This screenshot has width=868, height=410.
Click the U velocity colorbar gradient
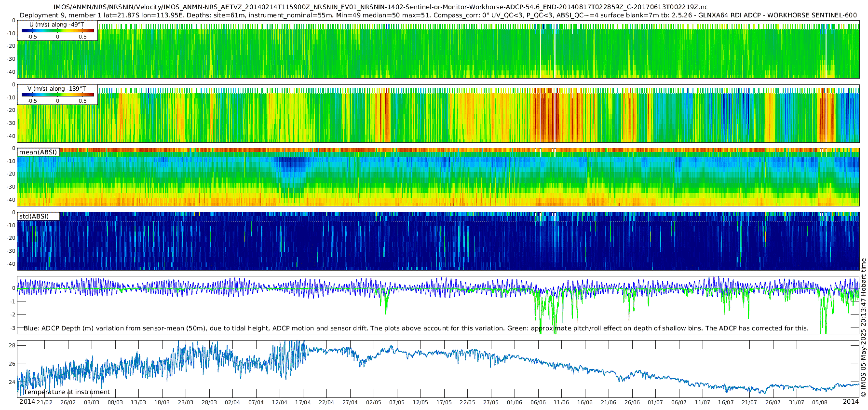pyautogui.click(x=57, y=31)
